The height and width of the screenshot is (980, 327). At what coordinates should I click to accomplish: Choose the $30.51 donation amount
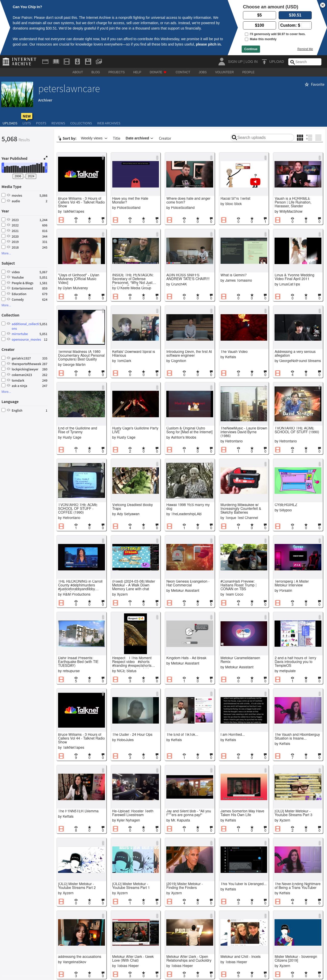point(295,15)
